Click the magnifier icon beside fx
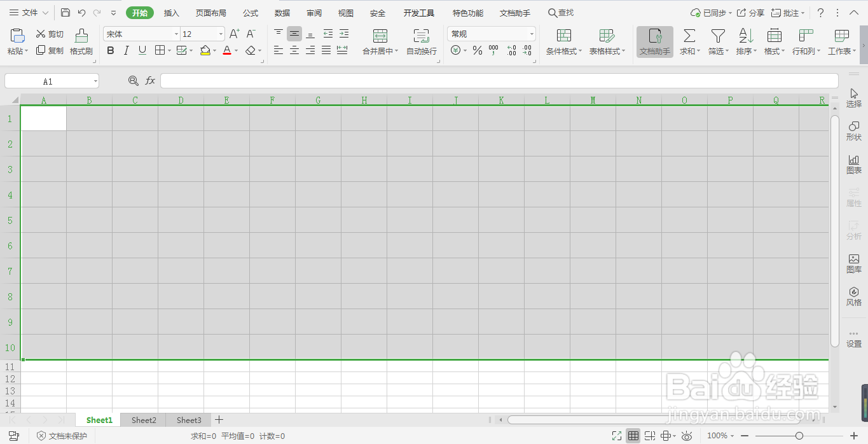Screen dimensions: 868x444 (133, 81)
